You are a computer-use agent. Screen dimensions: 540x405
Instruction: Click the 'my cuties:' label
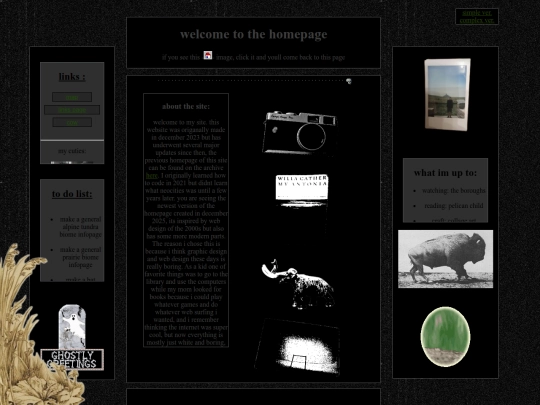72,151
